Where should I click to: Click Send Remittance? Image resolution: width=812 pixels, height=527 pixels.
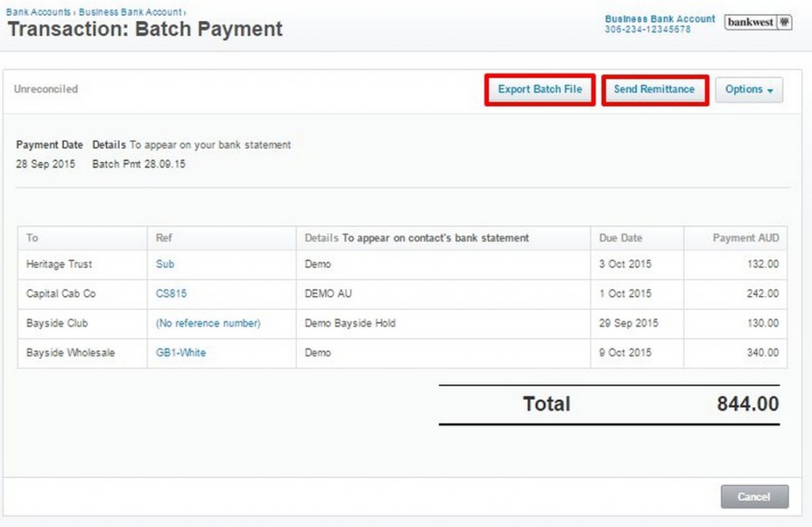tap(654, 90)
